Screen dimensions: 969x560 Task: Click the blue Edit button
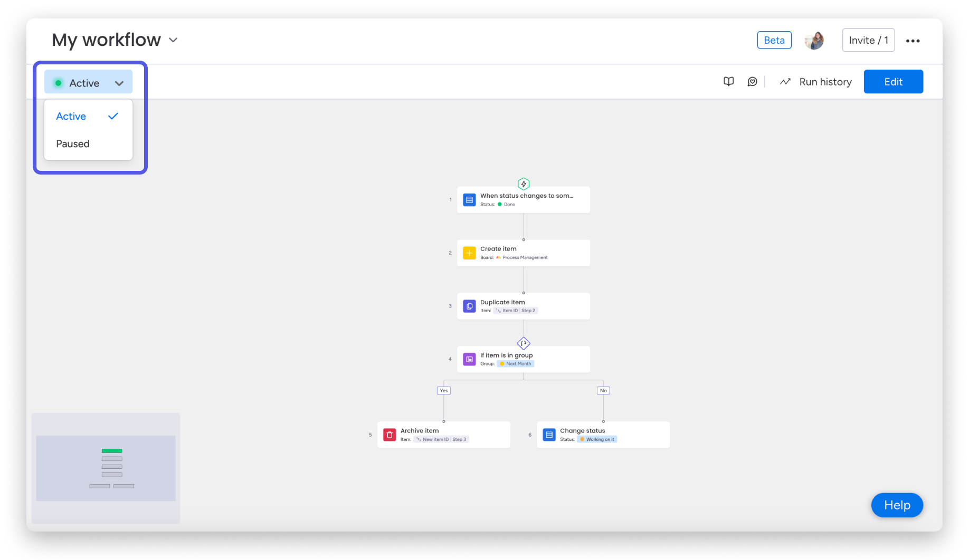pos(892,81)
